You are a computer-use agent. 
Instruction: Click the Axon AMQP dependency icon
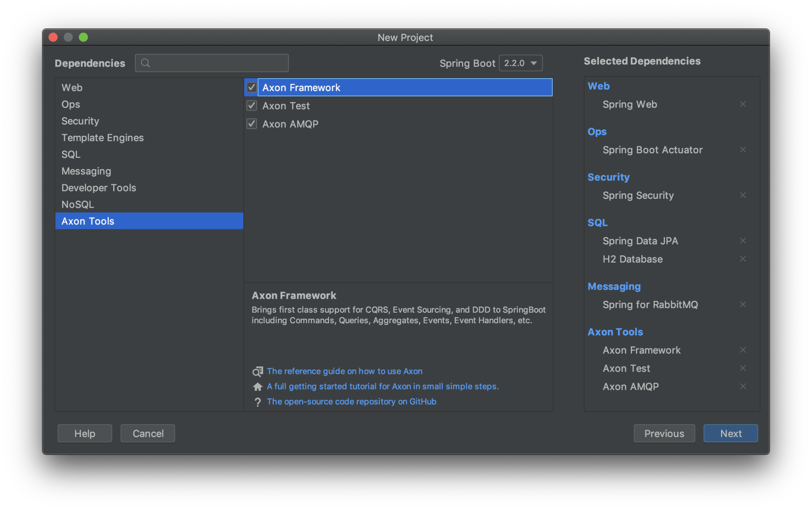tap(251, 124)
